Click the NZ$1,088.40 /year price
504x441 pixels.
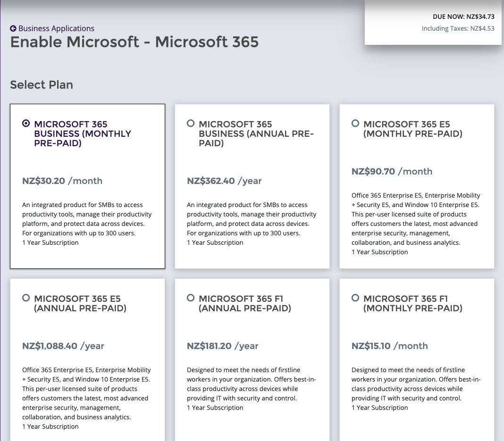click(63, 346)
